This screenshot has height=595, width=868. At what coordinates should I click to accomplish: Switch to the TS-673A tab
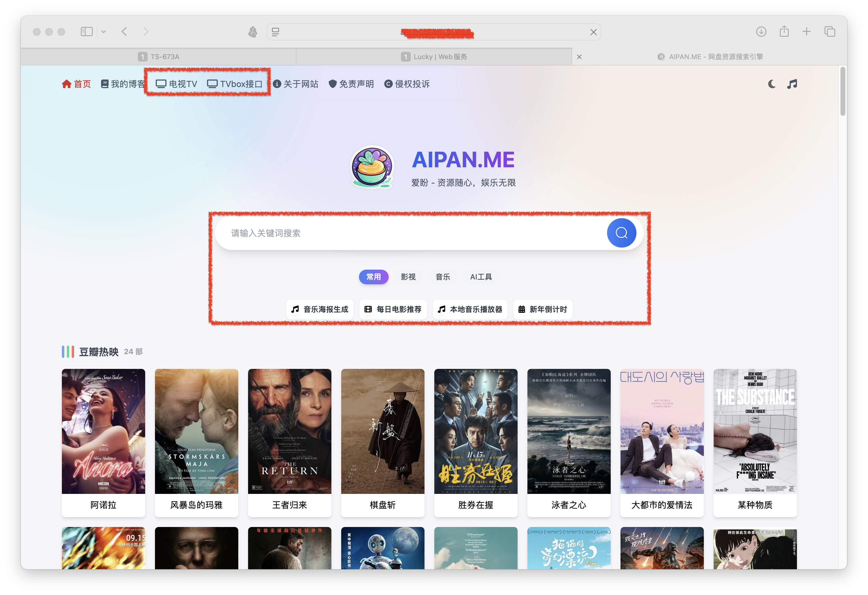pyautogui.click(x=158, y=57)
